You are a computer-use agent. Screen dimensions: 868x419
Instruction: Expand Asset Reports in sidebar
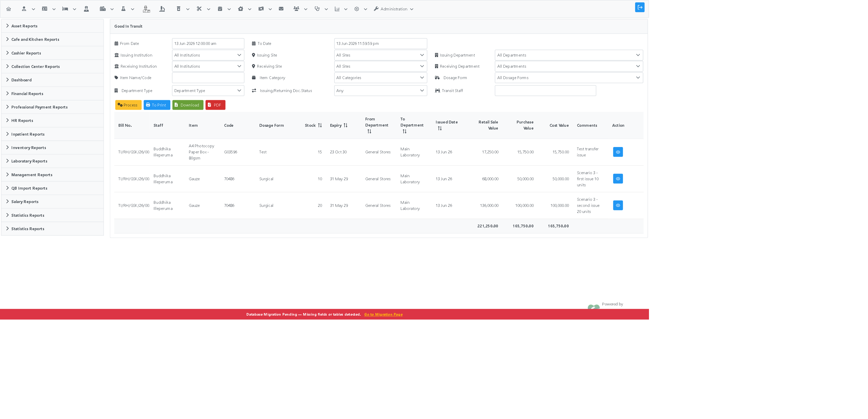coord(52,26)
